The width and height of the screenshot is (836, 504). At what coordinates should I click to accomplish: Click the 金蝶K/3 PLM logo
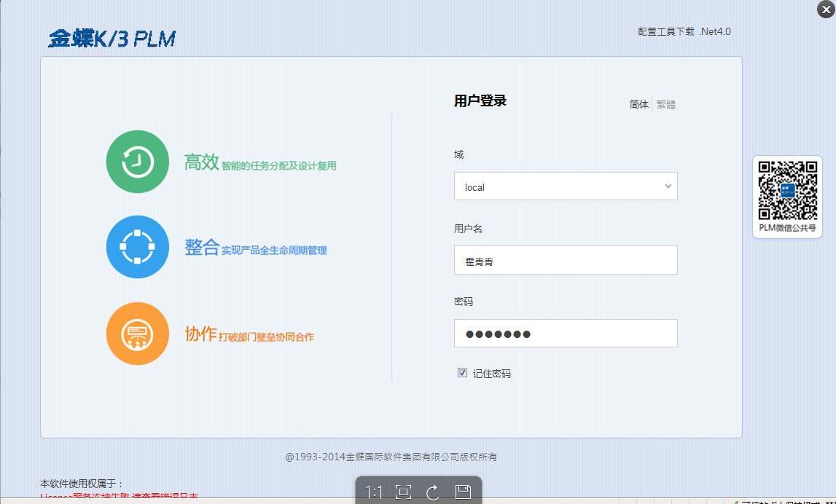pyautogui.click(x=112, y=39)
